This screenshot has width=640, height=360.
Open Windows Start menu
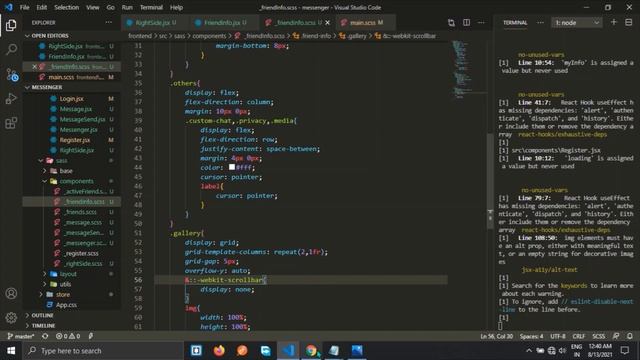pos(11,350)
